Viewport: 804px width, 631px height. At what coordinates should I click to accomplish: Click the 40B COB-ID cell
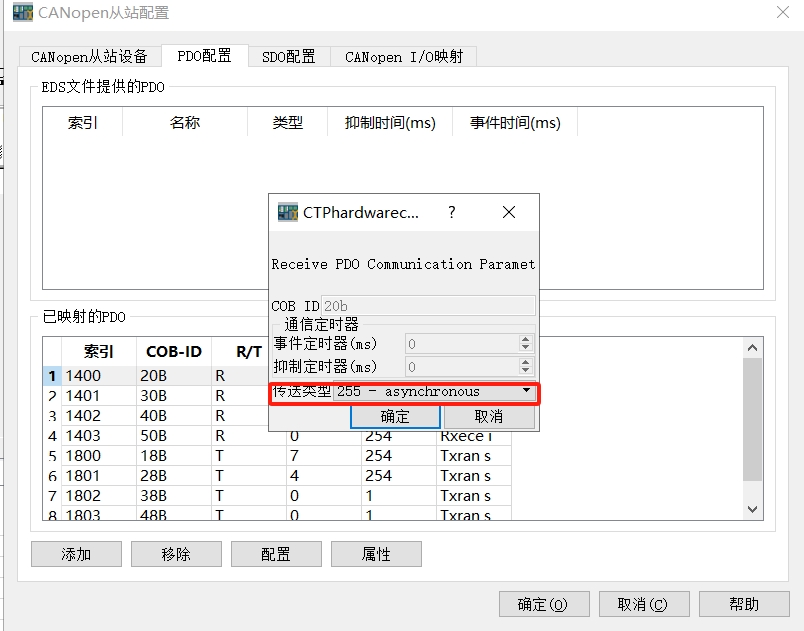[174, 416]
